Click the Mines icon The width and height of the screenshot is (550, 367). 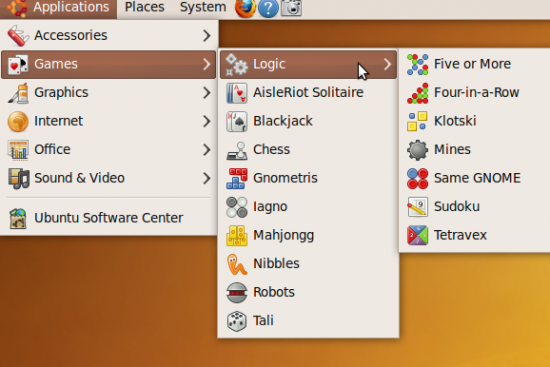click(417, 150)
